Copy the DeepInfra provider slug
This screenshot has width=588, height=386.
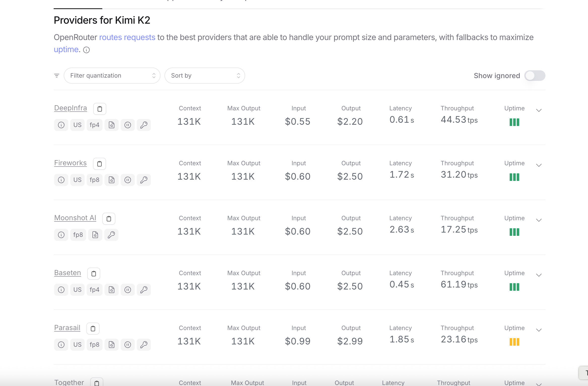100,109
